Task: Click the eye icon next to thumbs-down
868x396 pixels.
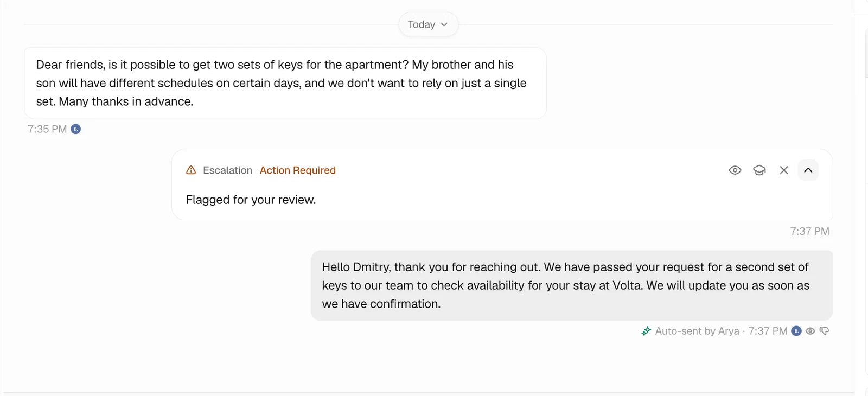Action: coord(810,331)
